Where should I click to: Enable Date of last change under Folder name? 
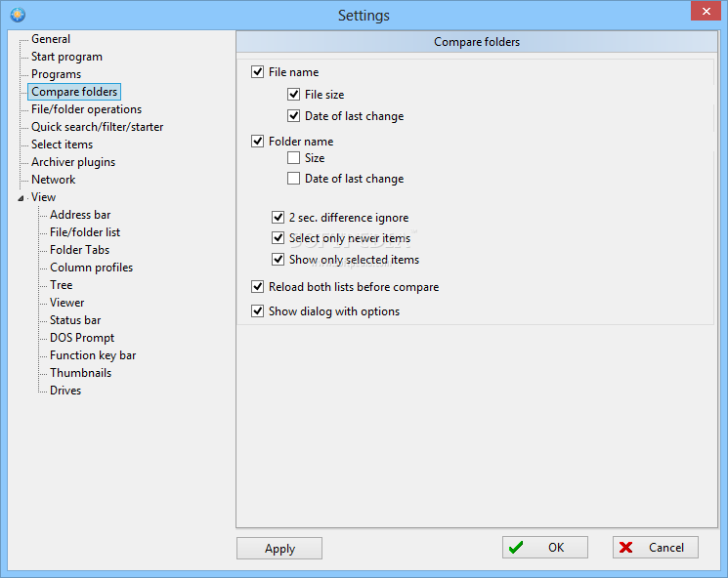[x=293, y=178]
